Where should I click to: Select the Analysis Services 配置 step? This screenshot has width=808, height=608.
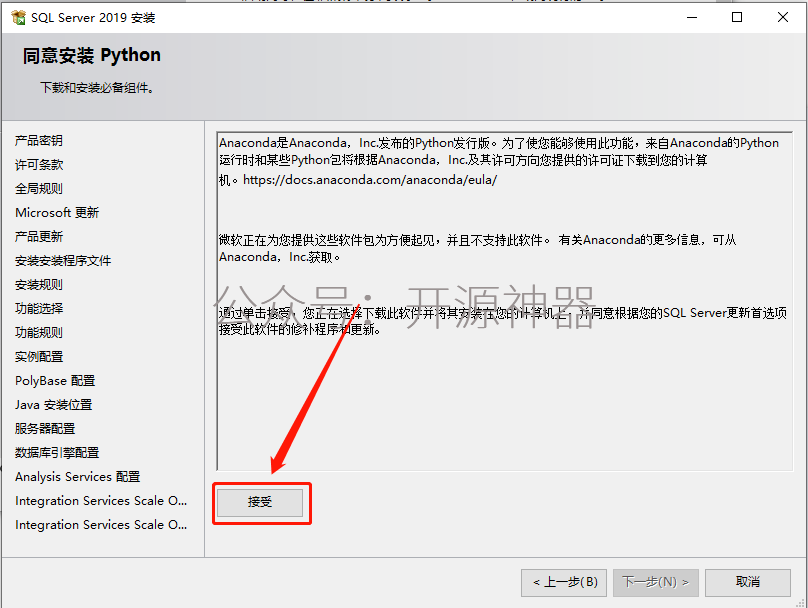coord(77,477)
